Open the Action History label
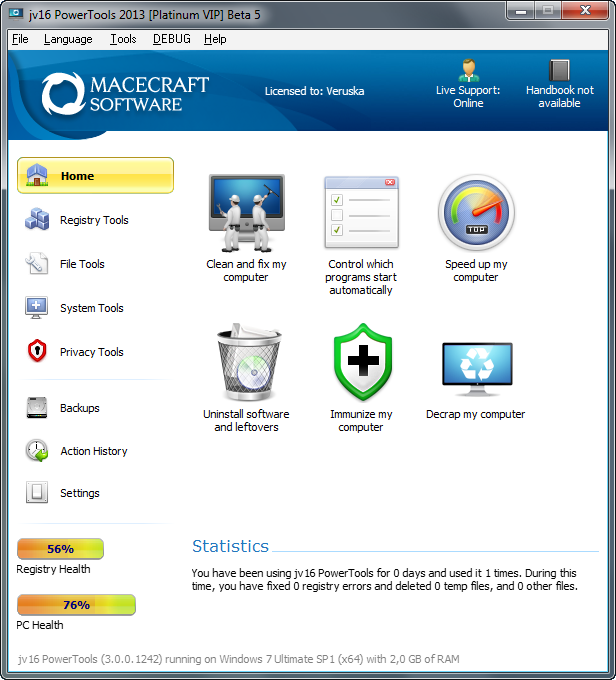 [x=94, y=451]
